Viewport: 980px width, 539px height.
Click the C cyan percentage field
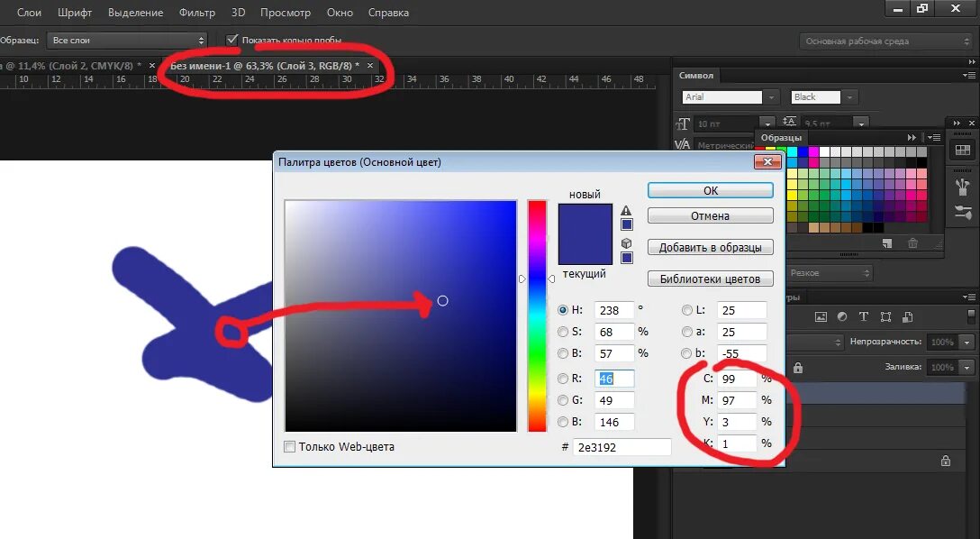(x=737, y=379)
